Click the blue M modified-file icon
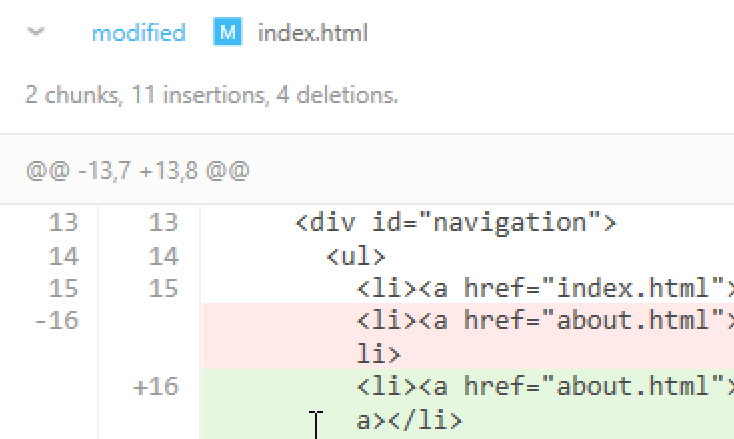The image size is (734, 439). coord(228,33)
